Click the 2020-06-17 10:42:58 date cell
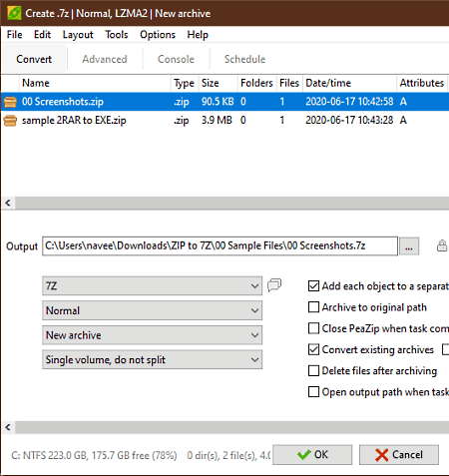Screen dimensions: 449x476 349,102
